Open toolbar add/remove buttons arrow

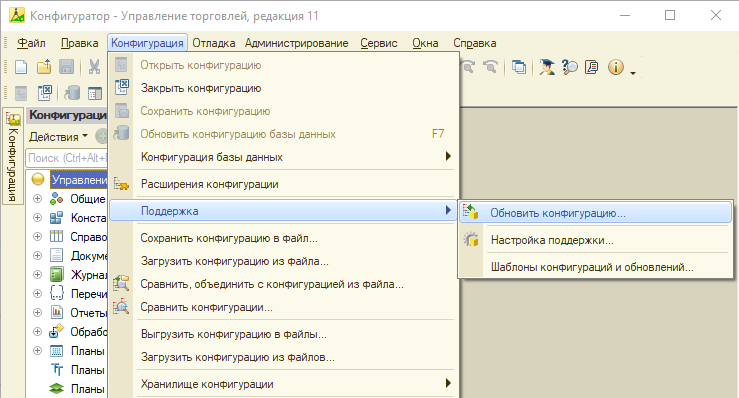[x=633, y=73]
